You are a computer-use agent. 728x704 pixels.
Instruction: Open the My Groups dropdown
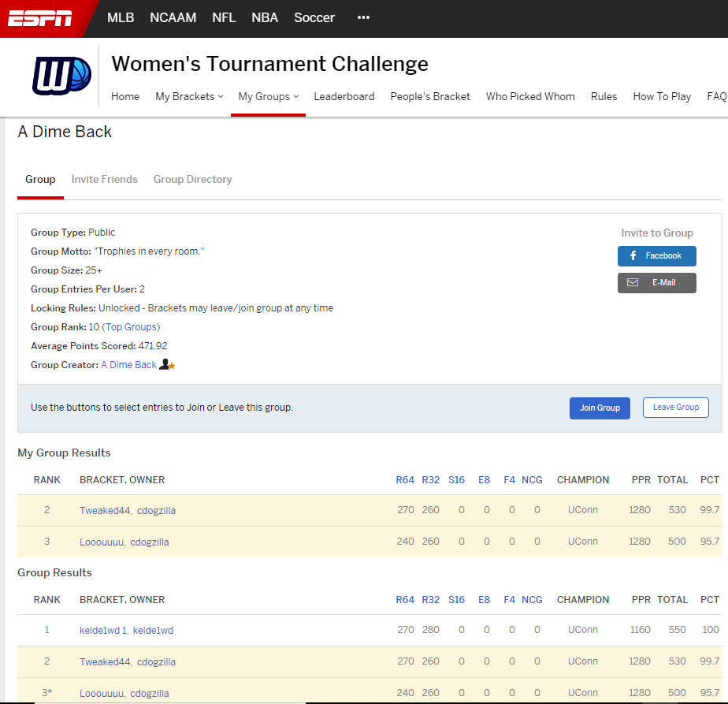pyautogui.click(x=266, y=96)
